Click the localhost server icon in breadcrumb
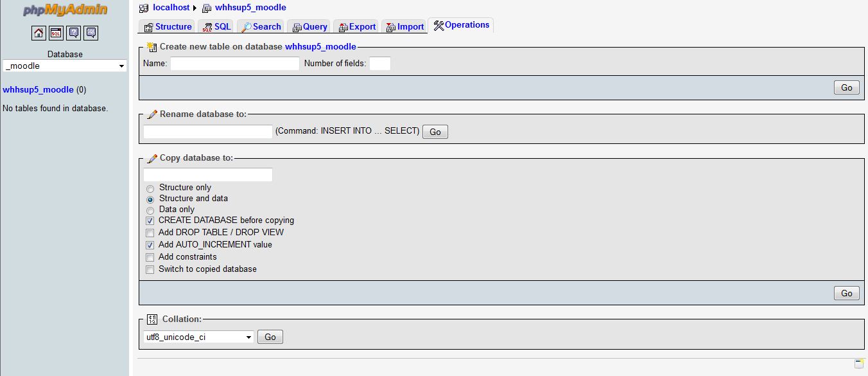The image size is (868, 376). click(x=144, y=8)
